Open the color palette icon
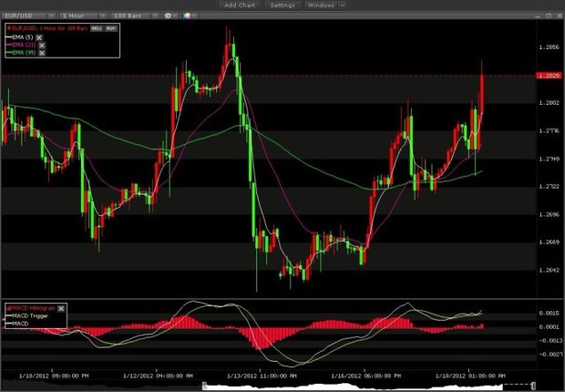This screenshot has height=392, width=565. pos(188,16)
